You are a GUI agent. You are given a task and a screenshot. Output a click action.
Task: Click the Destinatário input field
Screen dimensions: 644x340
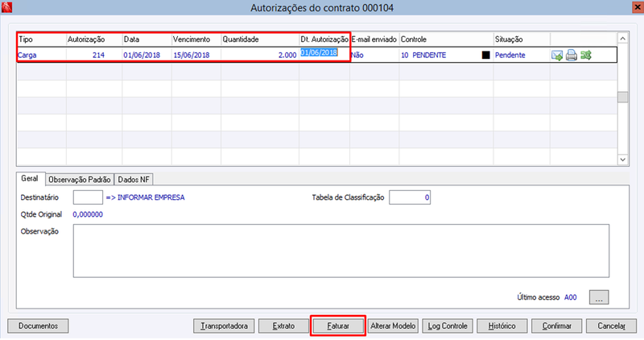click(x=88, y=197)
